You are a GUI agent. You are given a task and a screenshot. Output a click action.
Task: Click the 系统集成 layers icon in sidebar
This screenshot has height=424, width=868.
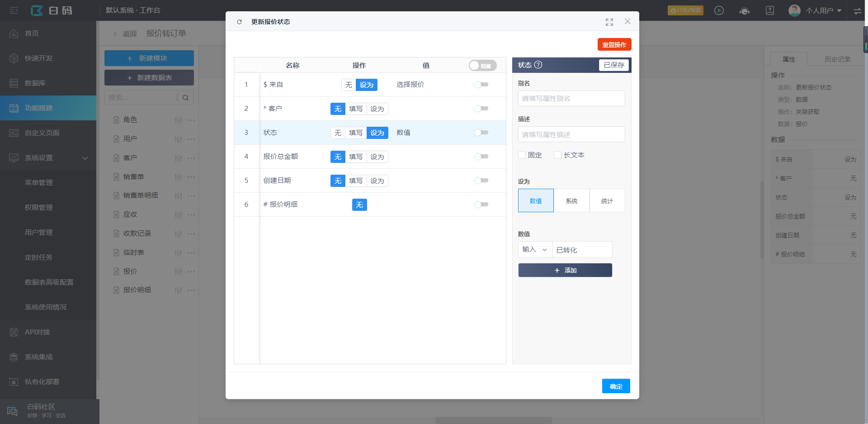click(x=14, y=357)
